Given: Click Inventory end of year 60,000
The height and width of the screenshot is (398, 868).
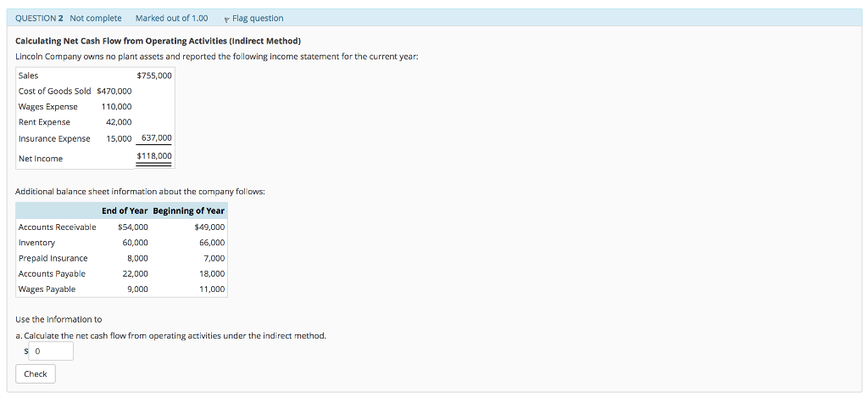Looking at the screenshot, I should [x=135, y=242].
